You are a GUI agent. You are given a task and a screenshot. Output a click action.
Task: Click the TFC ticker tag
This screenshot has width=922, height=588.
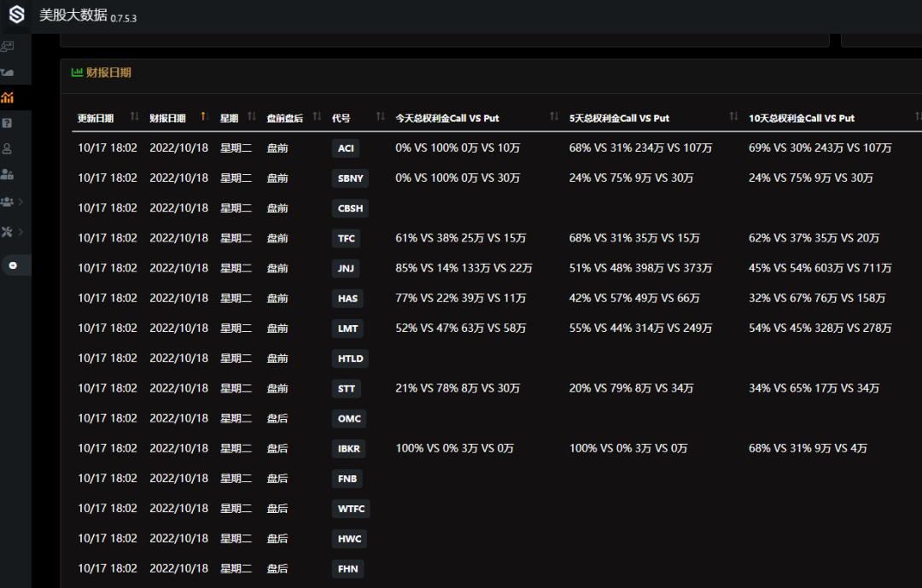[347, 238]
